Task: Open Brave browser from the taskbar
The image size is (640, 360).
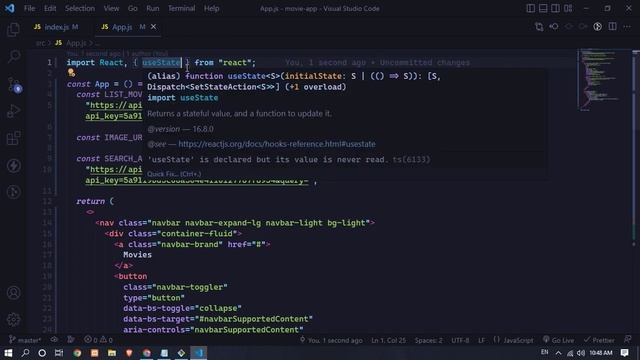Action: 129,353
